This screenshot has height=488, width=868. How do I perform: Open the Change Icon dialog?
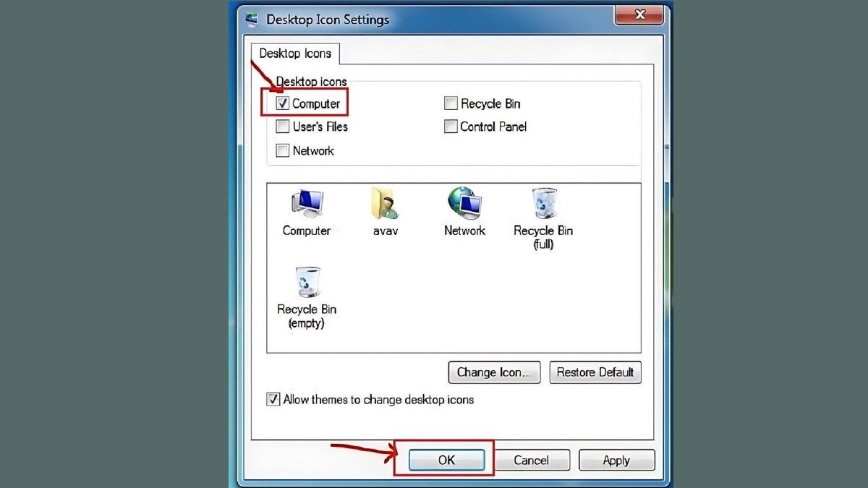click(494, 372)
